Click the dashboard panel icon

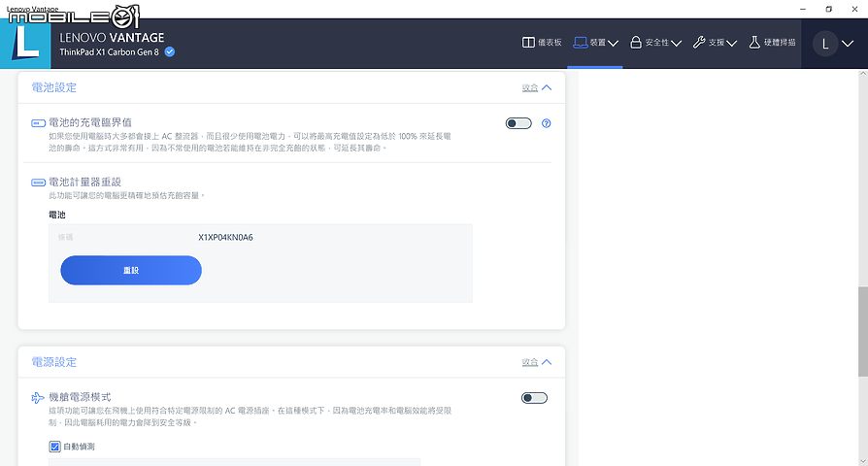[528, 43]
